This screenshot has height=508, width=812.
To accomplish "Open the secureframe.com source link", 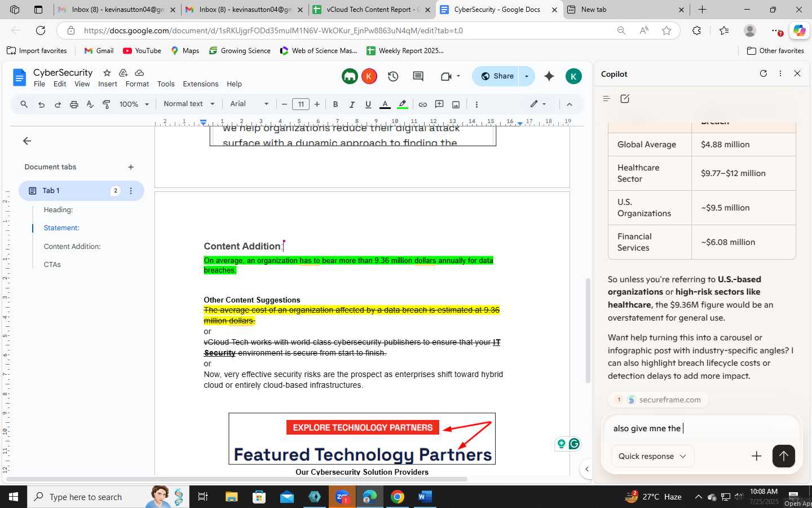I will coord(659,400).
